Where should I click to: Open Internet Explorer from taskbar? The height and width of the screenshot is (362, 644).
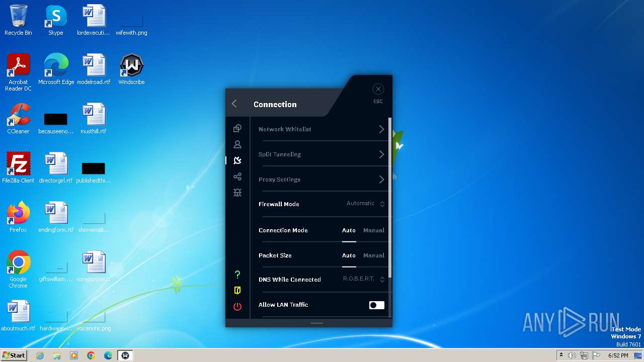[40, 355]
